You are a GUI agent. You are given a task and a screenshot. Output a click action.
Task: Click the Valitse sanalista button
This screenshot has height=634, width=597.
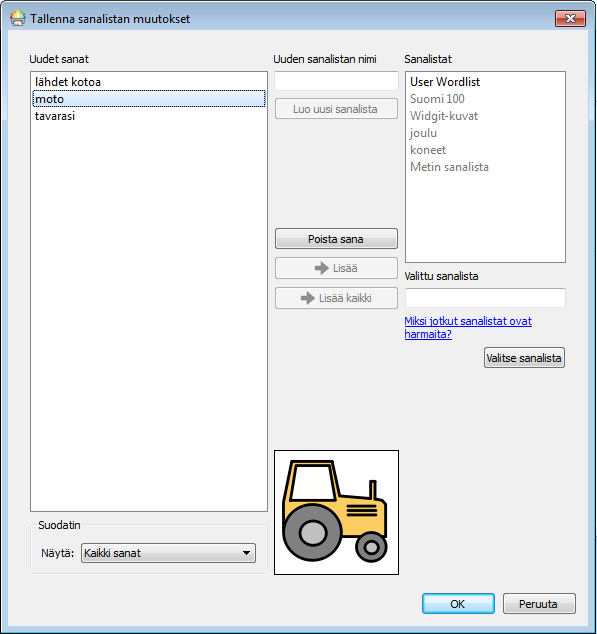[x=524, y=358]
